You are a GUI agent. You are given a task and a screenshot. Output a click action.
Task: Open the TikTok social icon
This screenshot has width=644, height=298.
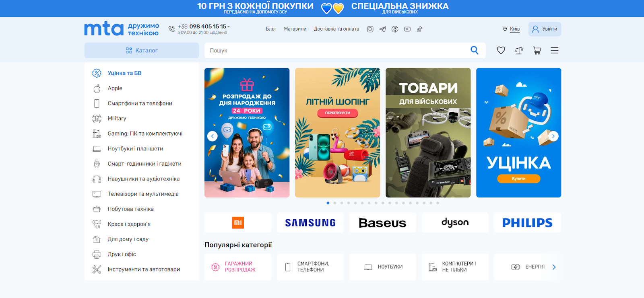pos(419,29)
